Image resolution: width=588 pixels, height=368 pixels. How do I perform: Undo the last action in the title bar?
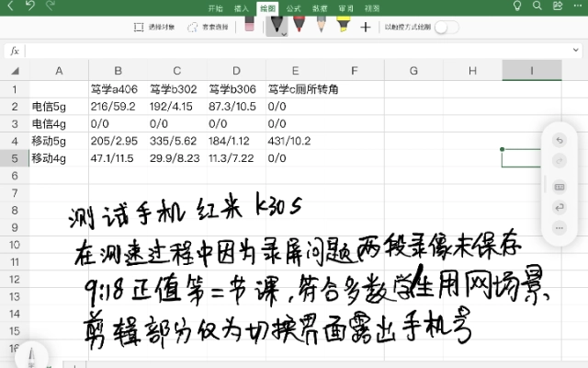[x=30, y=6]
